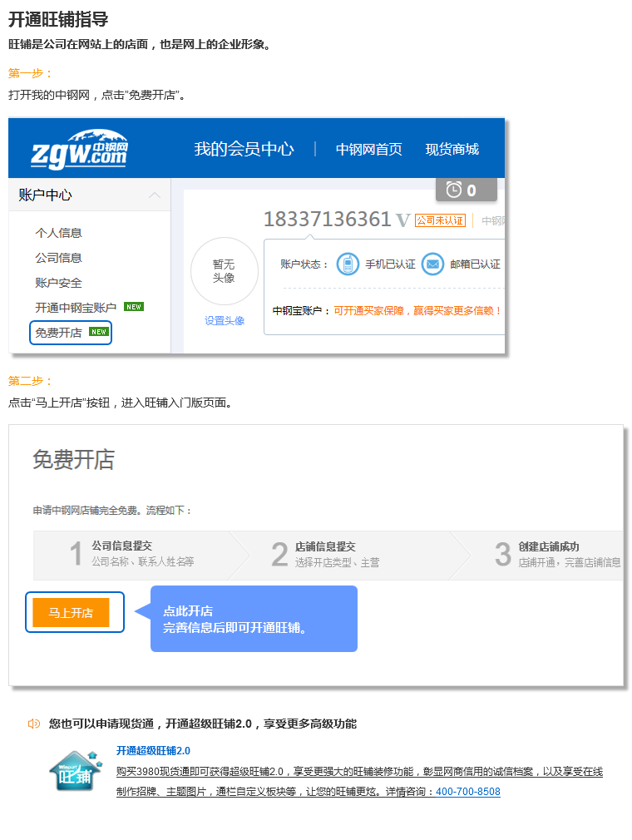The height and width of the screenshot is (840, 632).
Task: Click the 旺铺 house logo icon
Action: coord(76,771)
